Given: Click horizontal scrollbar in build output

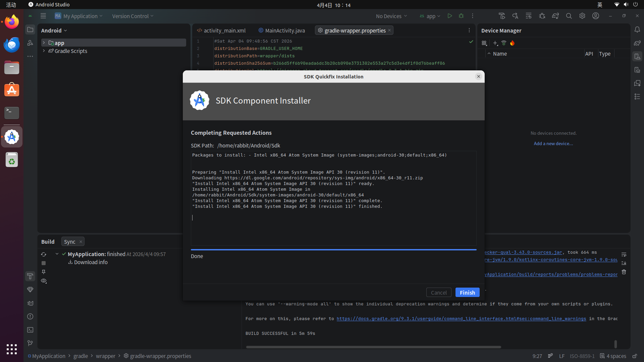Looking at the screenshot, I should [373, 347].
